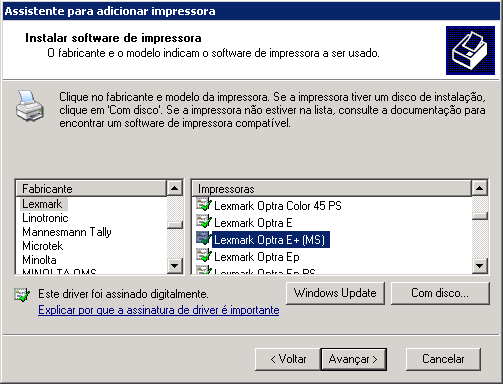Viewport: 503px width, 384px height.
Task: Click Avançar to continue the wizard
Action: [x=354, y=359]
